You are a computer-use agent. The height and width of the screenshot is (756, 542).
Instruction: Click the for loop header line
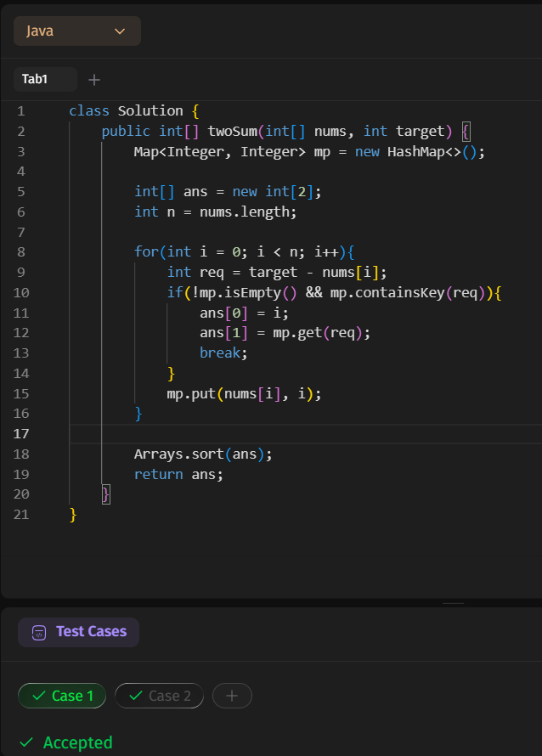pyautogui.click(x=245, y=251)
